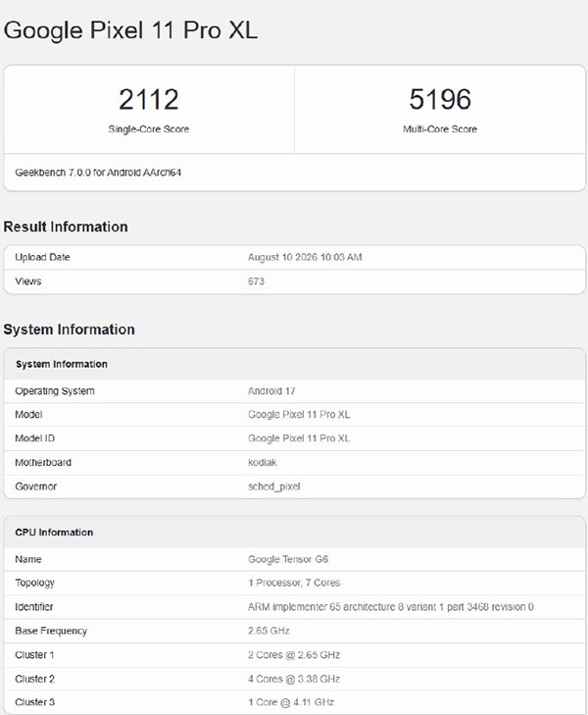588x715 pixels.
Task: Select the August 10 2026 10:03 AM value
Action: click(x=305, y=257)
